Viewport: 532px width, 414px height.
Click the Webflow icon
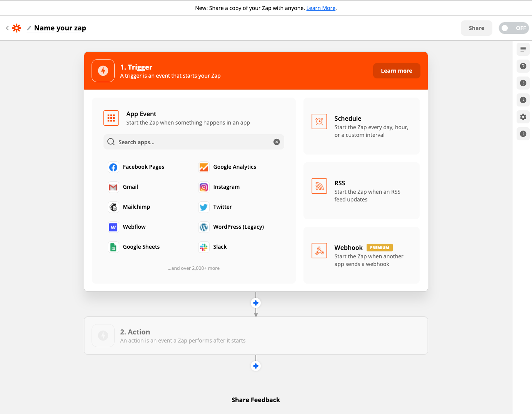[113, 227]
